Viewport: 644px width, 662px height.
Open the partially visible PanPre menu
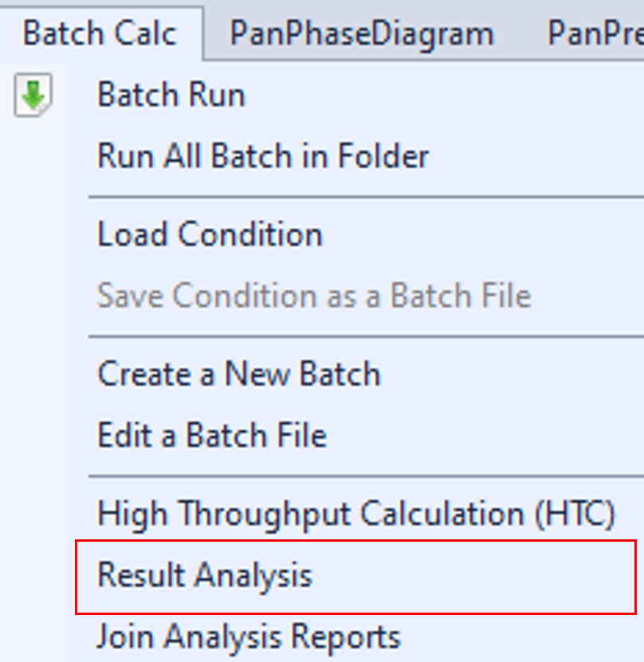(595, 34)
